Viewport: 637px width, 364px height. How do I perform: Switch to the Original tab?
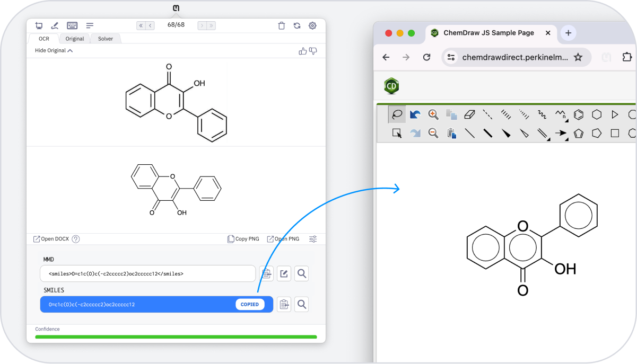(74, 38)
